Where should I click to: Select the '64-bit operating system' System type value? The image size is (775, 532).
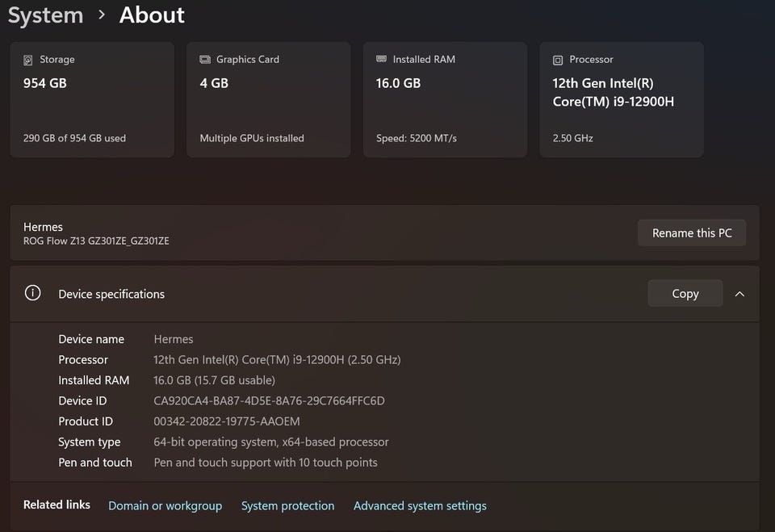(271, 442)
